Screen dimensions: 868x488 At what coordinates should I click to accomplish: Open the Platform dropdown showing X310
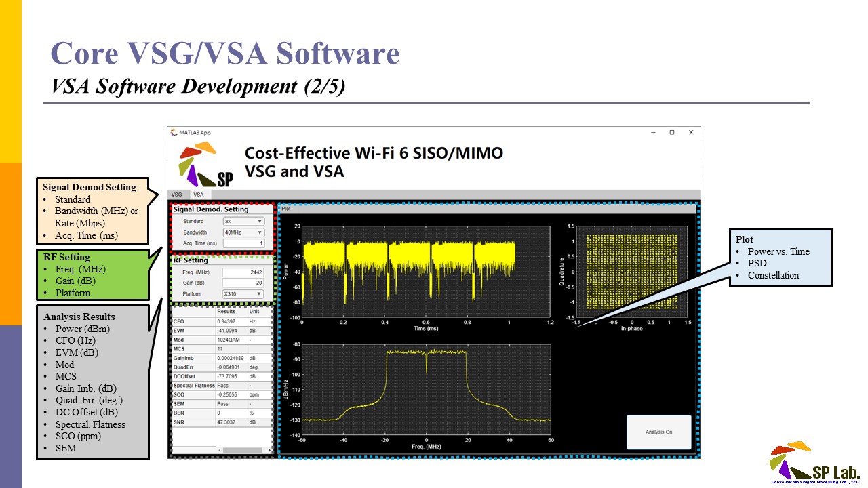pos(243,293)
